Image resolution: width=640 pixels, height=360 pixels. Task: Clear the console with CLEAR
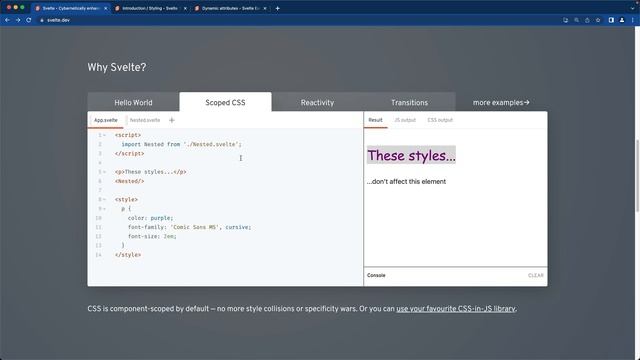coord(536,276)
